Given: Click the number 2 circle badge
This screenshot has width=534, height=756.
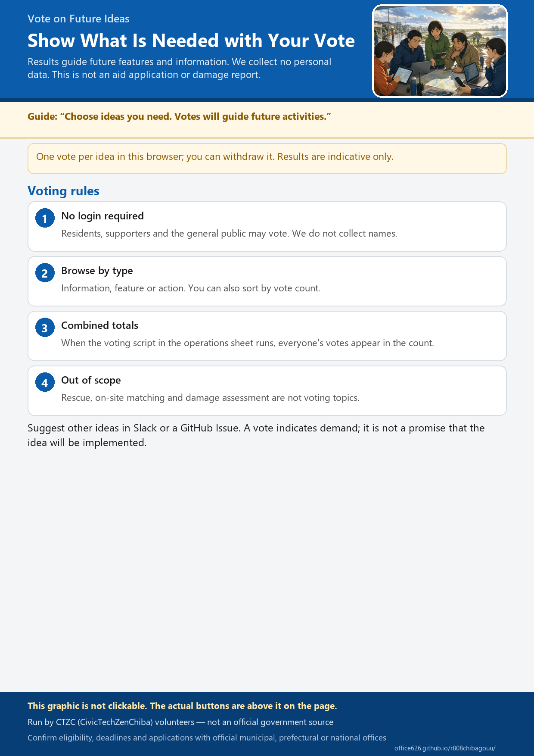Looking at the screenshot, I should (45, 273).
